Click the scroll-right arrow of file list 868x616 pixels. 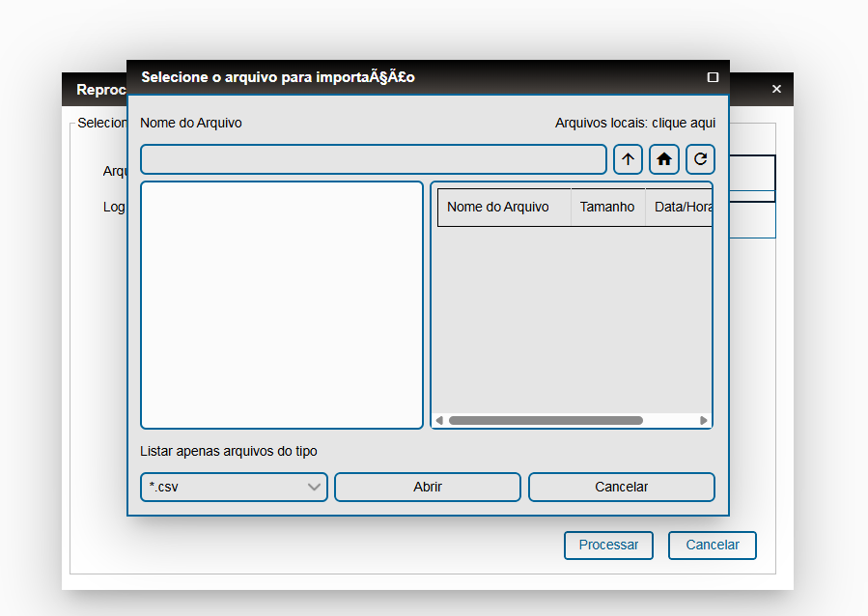[704, 421]
